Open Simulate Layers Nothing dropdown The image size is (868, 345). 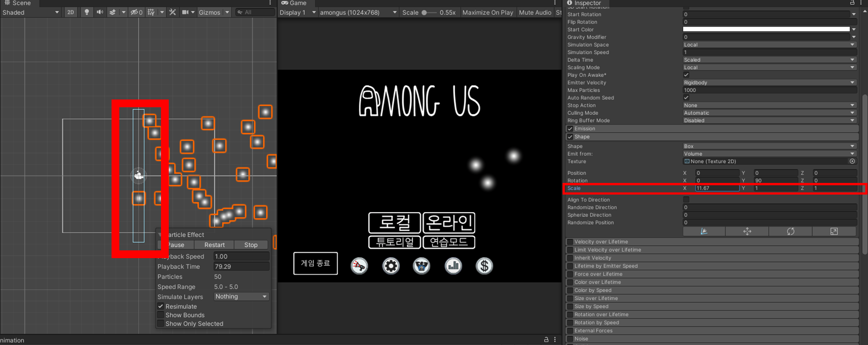[241, 296]
